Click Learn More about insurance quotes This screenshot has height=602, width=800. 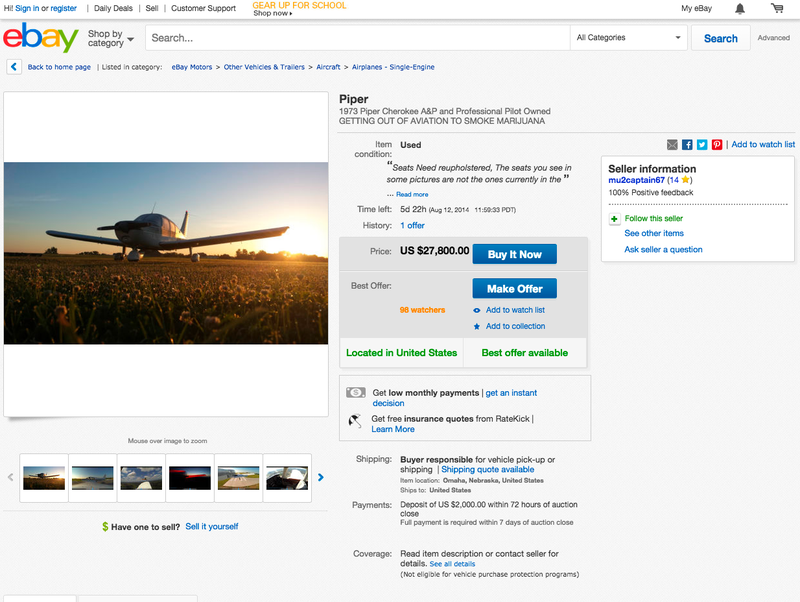(x=393, y=429)
